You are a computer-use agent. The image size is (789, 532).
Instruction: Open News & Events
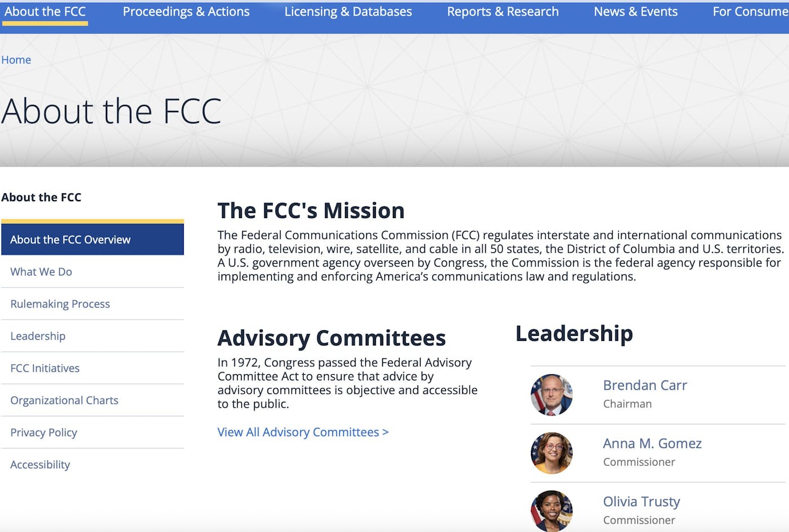(636, 11)
